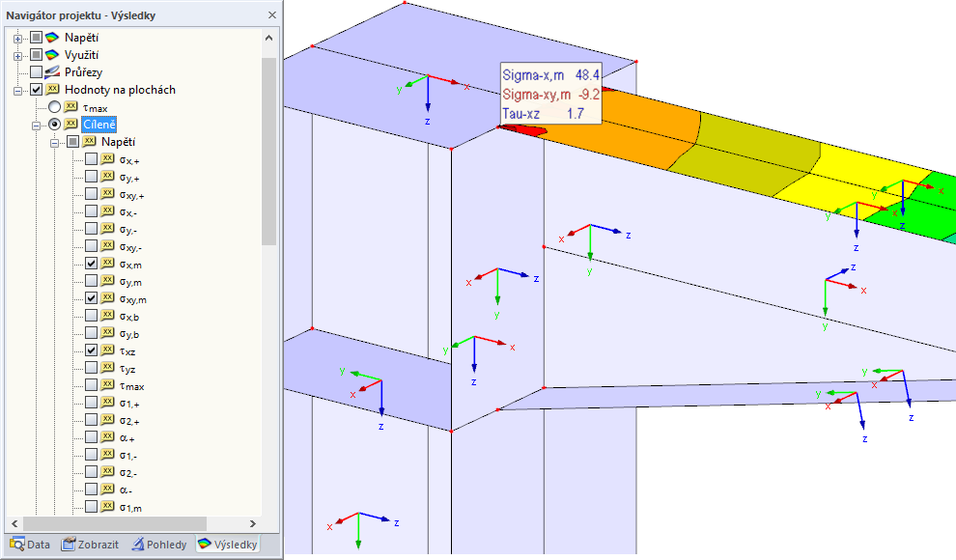Image resolution: width=956 pixels, height=560 pixels.
Task: Click the Pohledy tab icon
Action: [x=138, y=545]
